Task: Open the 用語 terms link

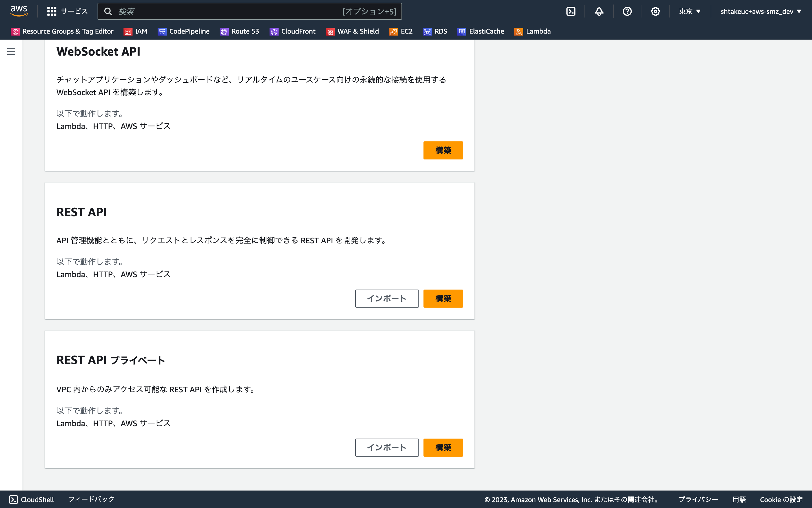Action: tap(739, 500)
